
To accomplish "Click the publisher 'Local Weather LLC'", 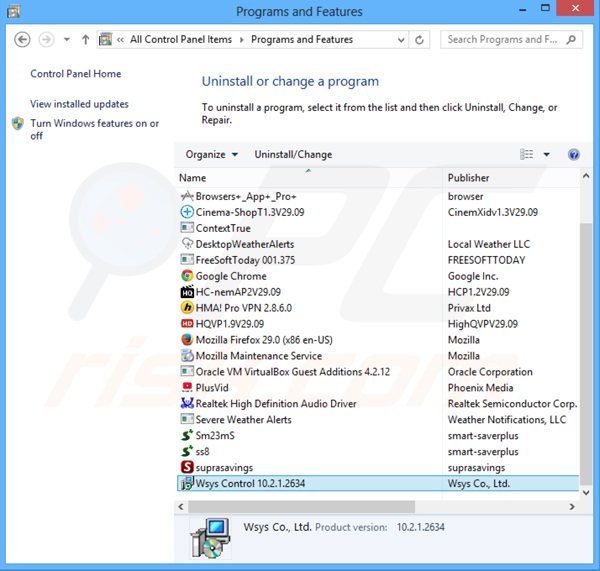I will [489, 244].
